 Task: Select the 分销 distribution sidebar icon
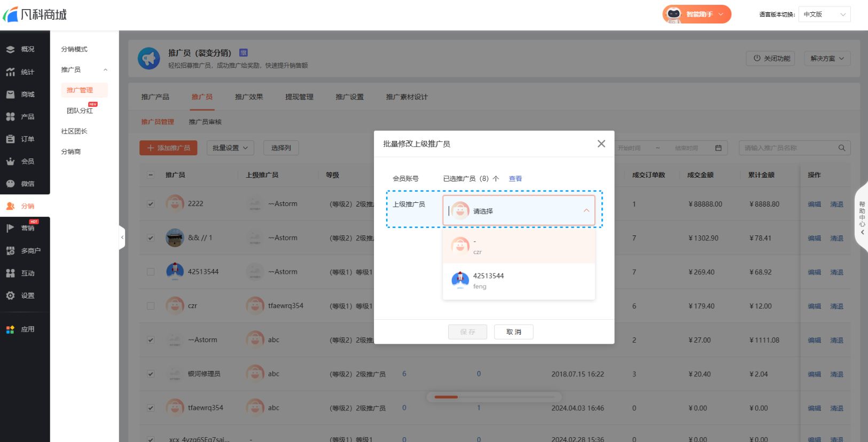pyautogui.click(x=10, y=206)
